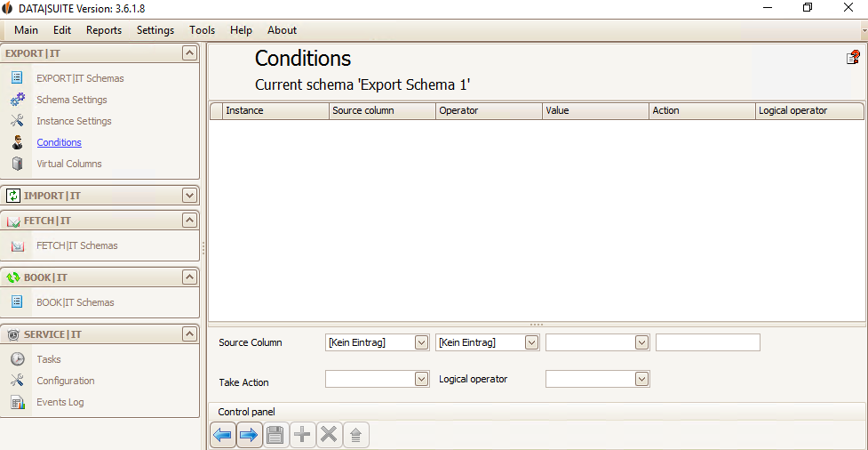Click the Configuration tools icon
The width and height of the screenshot is (868, 450).
click(17, 380)
